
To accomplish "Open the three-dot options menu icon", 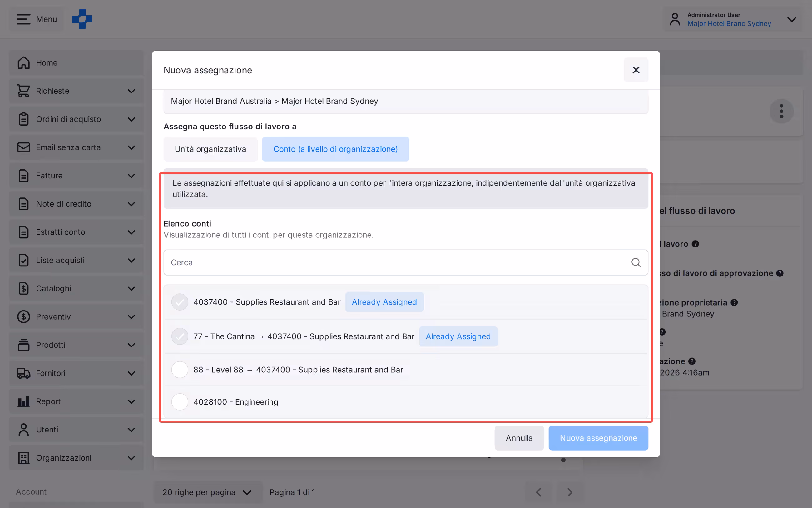I will pos(781,111).
